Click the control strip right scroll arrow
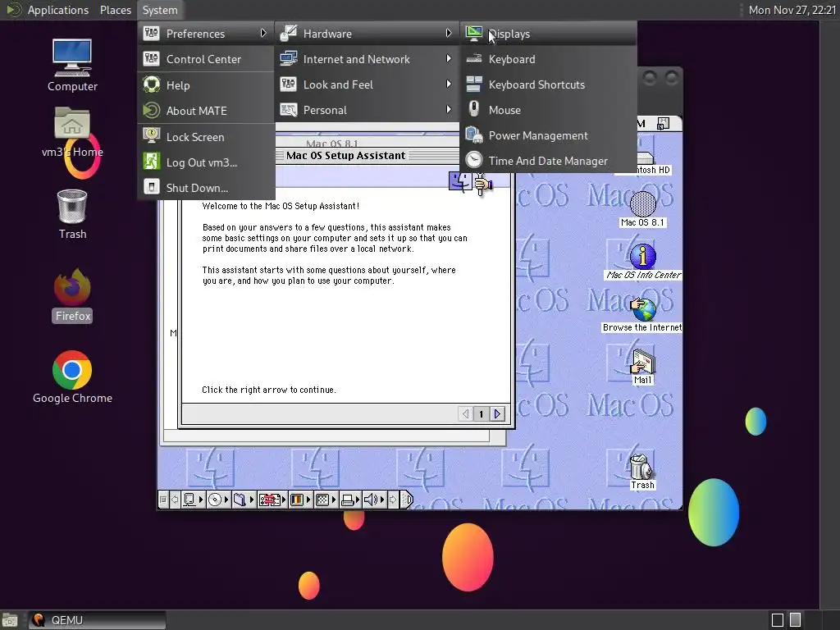 click(393, 500)
